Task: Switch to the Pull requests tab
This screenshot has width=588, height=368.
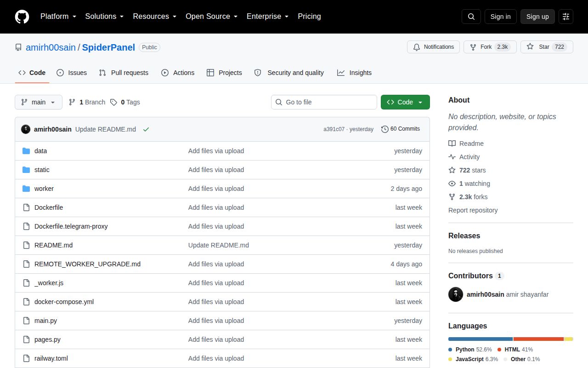Action: pyautogui.click(x=124, y=73)
